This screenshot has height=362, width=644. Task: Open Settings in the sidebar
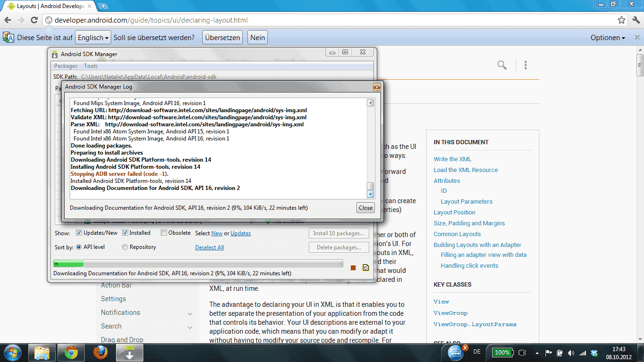point(114,299)
